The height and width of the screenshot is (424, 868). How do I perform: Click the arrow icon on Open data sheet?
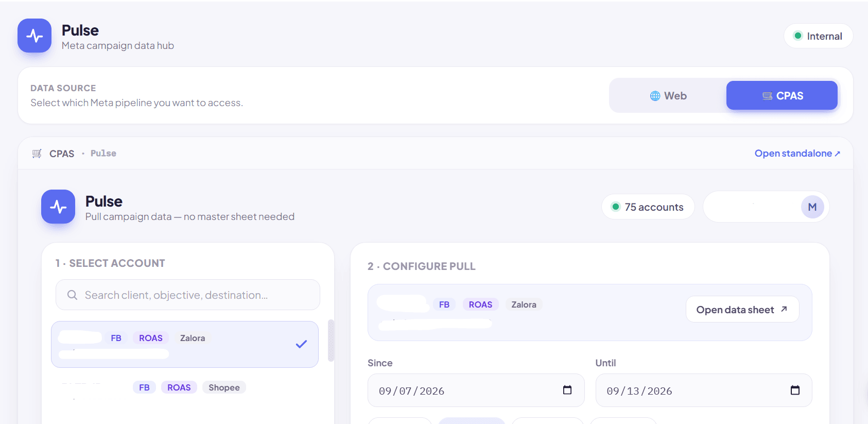point(784,309)
